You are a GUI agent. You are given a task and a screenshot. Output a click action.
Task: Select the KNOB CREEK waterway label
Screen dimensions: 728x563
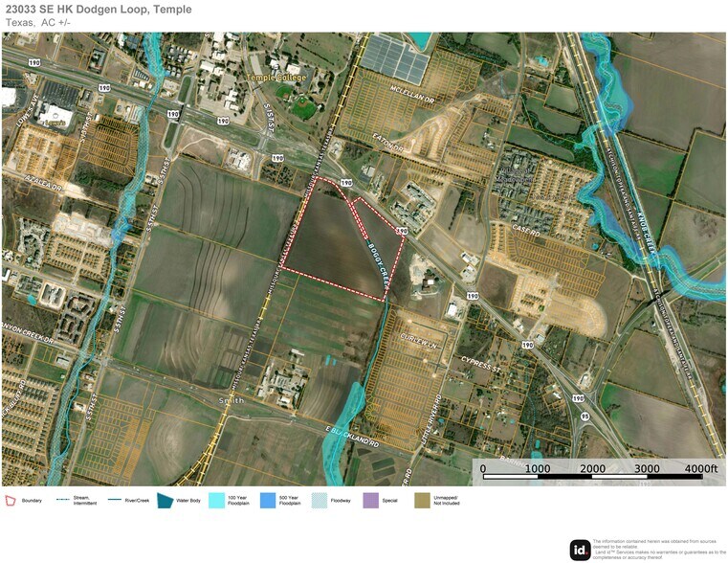tap(647, 234)
